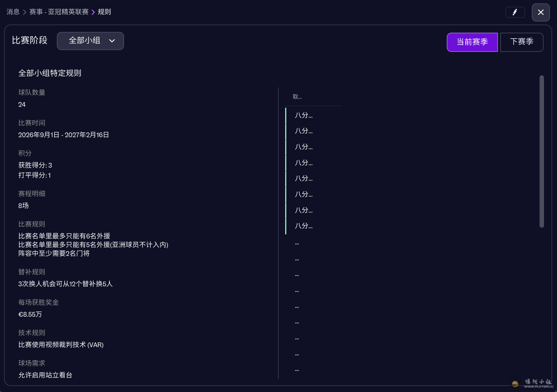
Task: Open the 全部小组 stage dropdown
Action: (90, 41)
